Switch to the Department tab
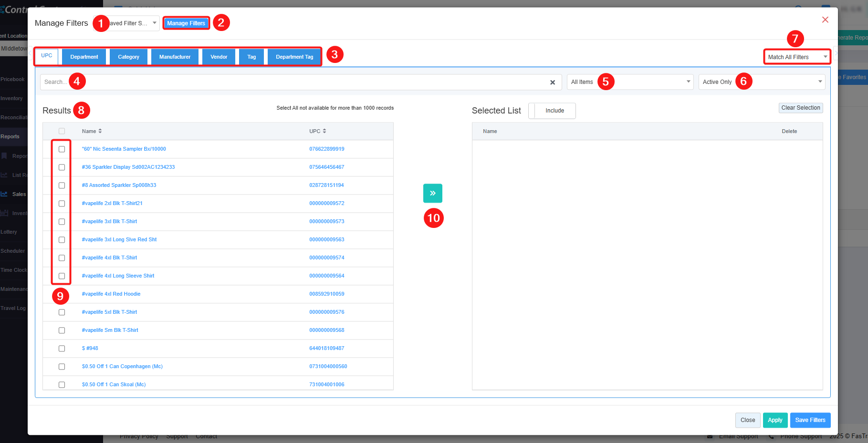 tap(84, 57)
